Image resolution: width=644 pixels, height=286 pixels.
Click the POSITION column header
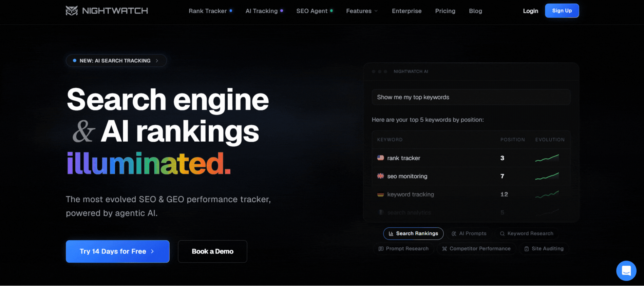[x=512, y=140]
